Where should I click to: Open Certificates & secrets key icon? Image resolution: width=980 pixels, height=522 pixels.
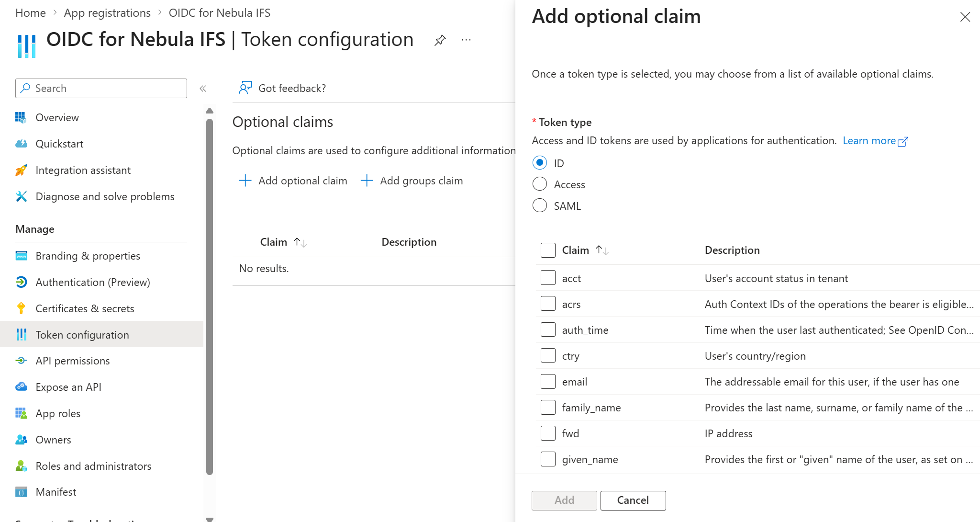pyautogui.click(x=21, y=308)
